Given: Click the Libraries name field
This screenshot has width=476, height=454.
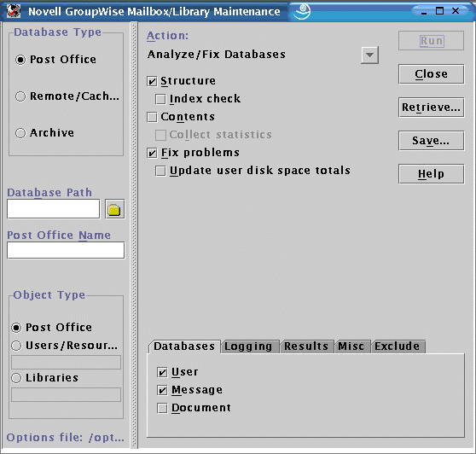Looking at the screenshot, I should [x=66, y=394].
